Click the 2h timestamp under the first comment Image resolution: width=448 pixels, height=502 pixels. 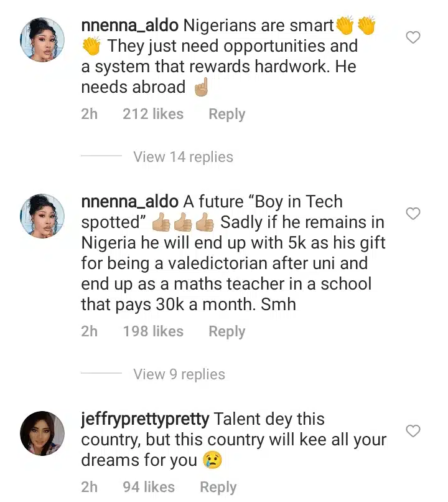89,114
